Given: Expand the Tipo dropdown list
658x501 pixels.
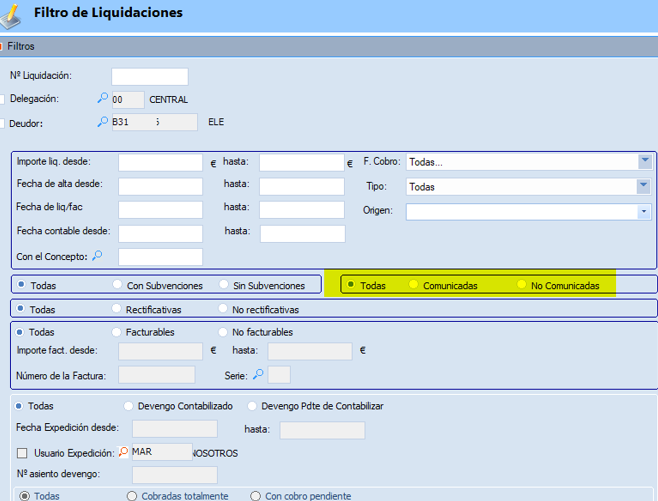Looking at the screenshot, I should pos(644,186).
